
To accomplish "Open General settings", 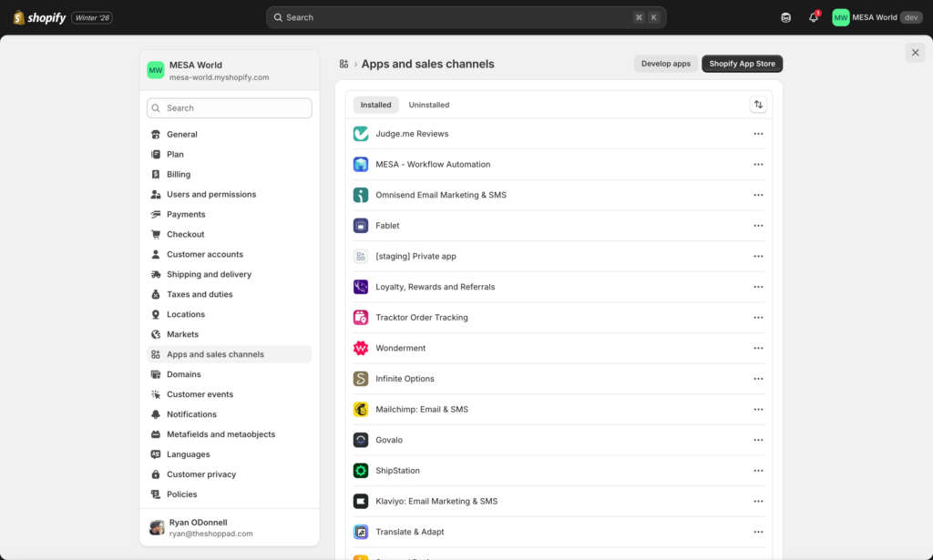I will (x=229, y=135).
